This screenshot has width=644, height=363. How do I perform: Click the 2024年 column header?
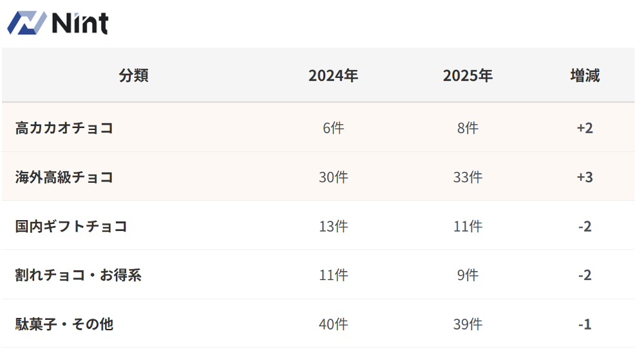pos(333,76)
